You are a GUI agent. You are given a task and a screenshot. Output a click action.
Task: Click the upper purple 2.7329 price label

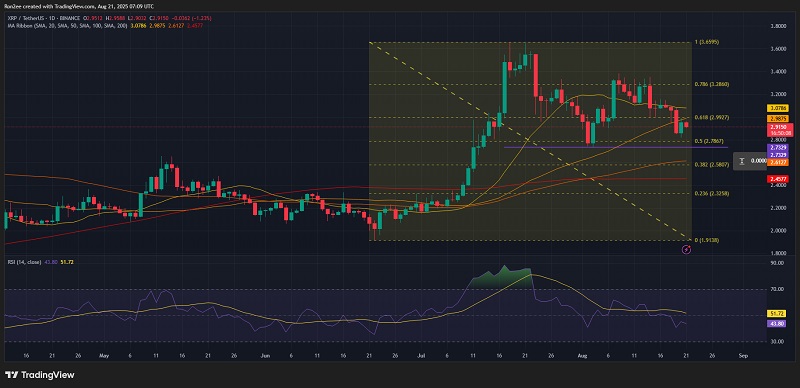pos(777,147)
